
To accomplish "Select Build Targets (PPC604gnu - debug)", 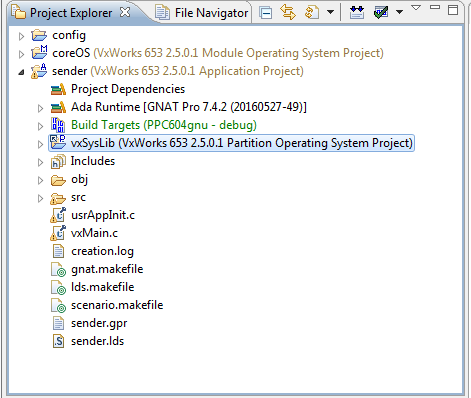I will (x=164, y=125).
